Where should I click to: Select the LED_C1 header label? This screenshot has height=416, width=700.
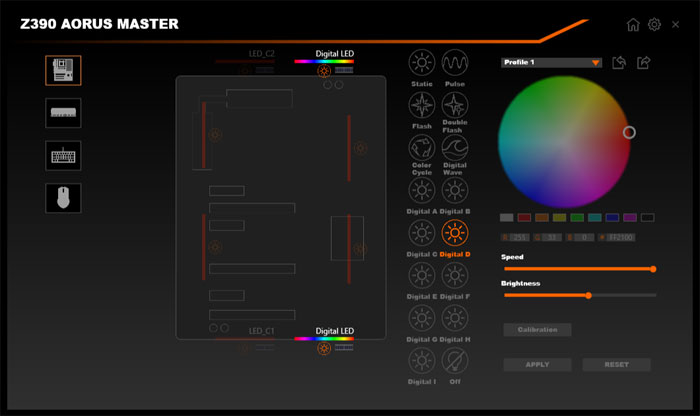click(x=262, y=331)
